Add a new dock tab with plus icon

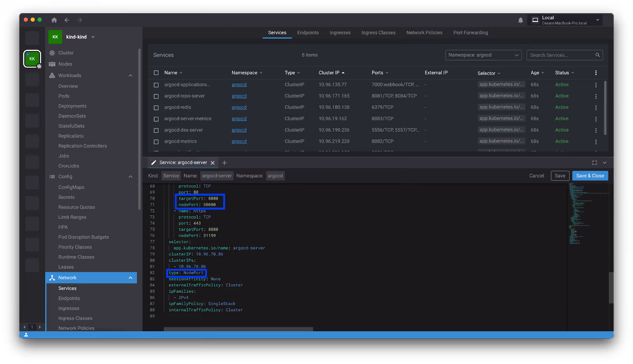pyautogui.click(x=224, y=163)
